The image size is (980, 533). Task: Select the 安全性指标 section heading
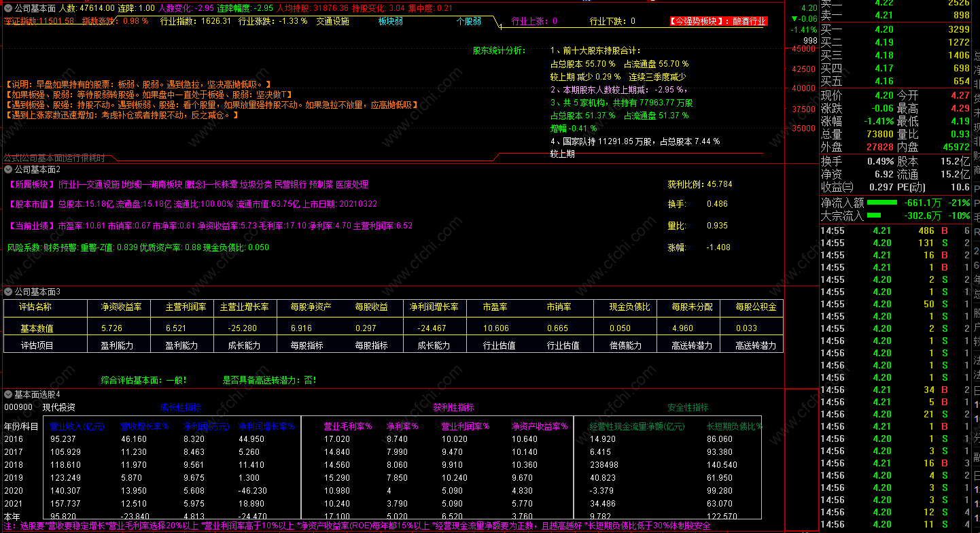click(688, 408)
